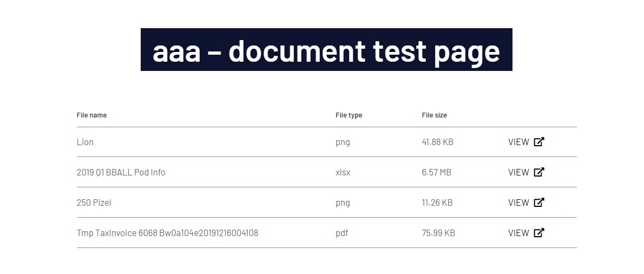This screenshot has height=274, width=644.
Task: Select the Lion file name
Action: pyautogui.click(x=85, y=142)
